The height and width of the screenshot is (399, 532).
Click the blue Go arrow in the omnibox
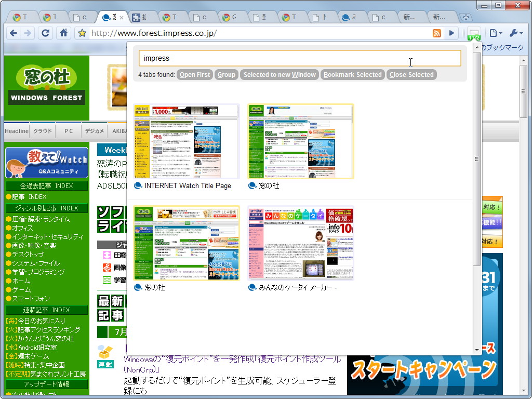pyautogui.click(x=451, y=33)
